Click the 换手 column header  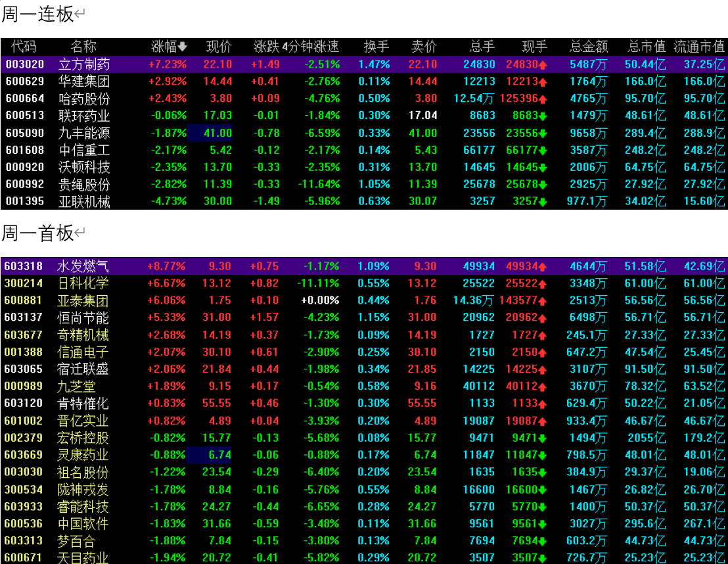[x=376, y=47]
